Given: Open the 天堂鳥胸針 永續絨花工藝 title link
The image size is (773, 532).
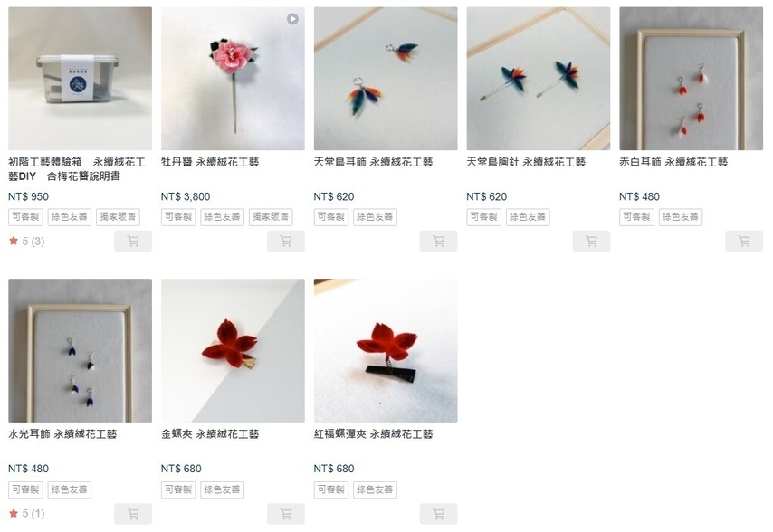Looking at the screenshot, I should [x=526, y=162].
